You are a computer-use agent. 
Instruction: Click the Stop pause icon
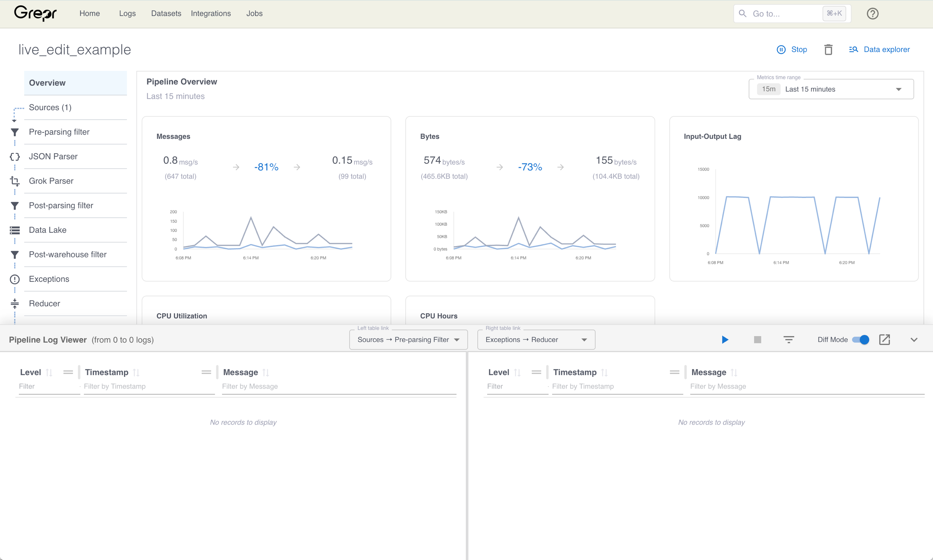781,50
